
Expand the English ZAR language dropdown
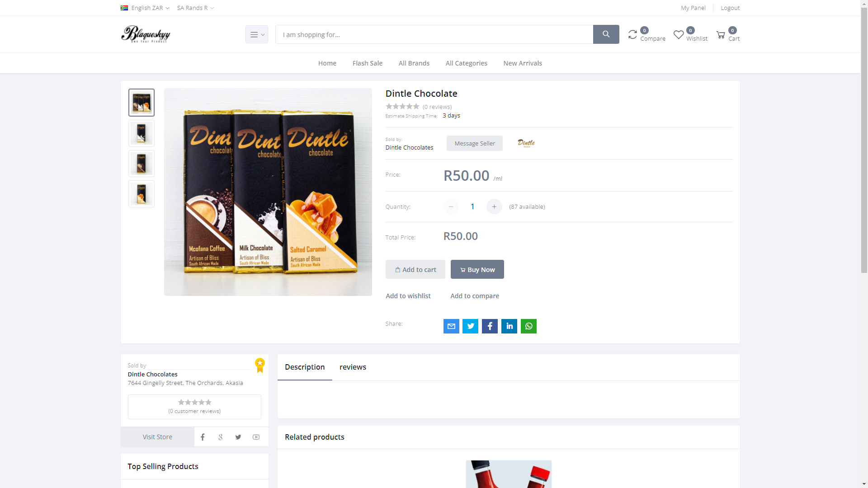click(145, 8)
